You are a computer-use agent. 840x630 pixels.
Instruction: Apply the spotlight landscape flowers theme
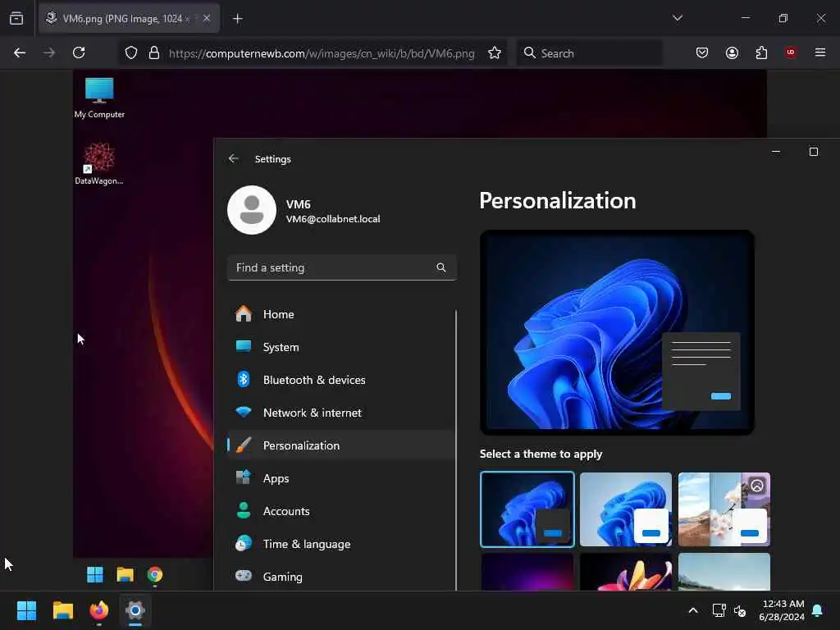coord(724,509)
